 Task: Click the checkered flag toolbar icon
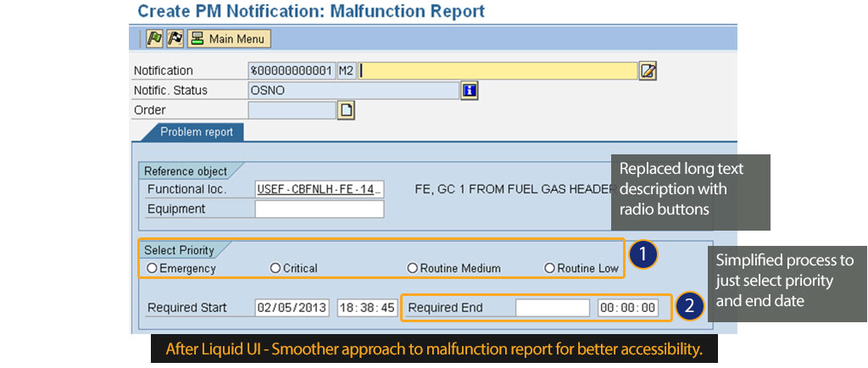(x=175, y=39)
